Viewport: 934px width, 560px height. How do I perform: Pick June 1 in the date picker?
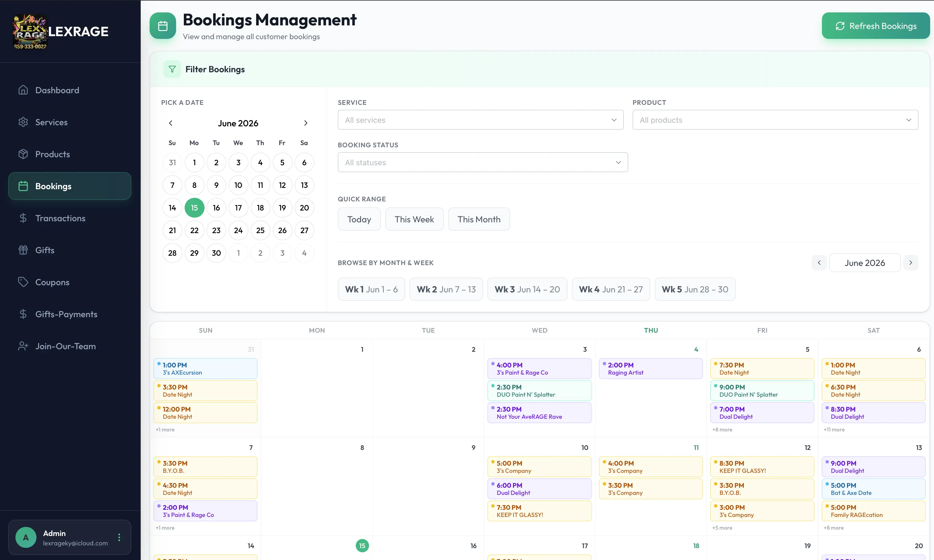[x=194, y=163]
